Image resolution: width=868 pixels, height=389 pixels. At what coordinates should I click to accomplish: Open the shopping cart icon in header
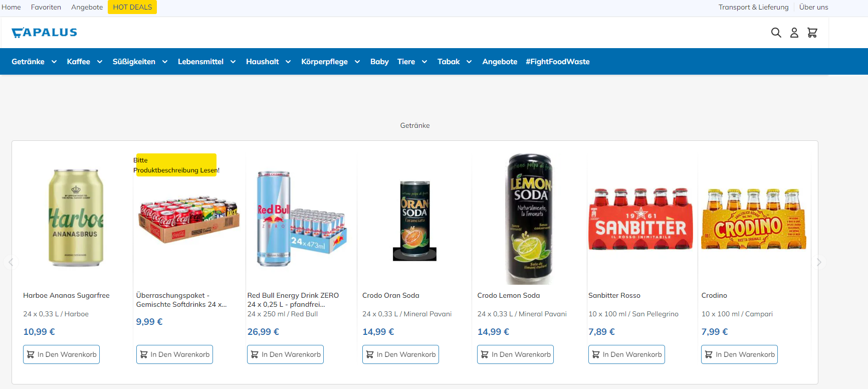tap(812, 33)
